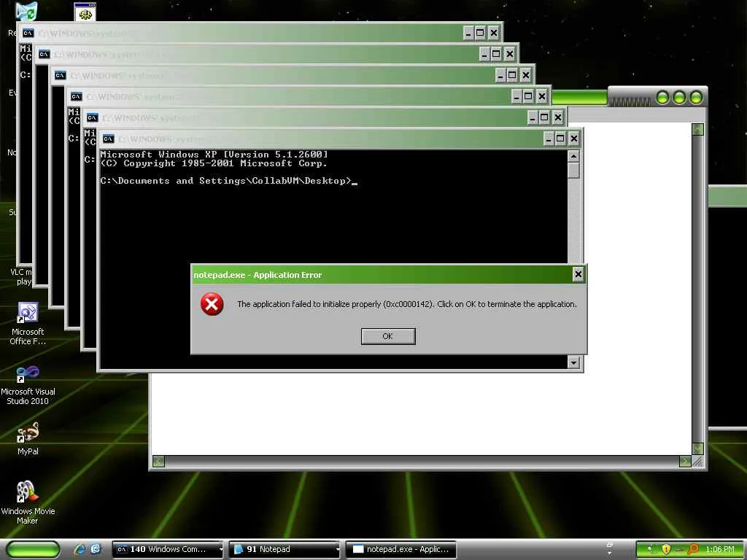
Task: Select the Microsoft Office desktop shortcut
Action: [28, 324]
